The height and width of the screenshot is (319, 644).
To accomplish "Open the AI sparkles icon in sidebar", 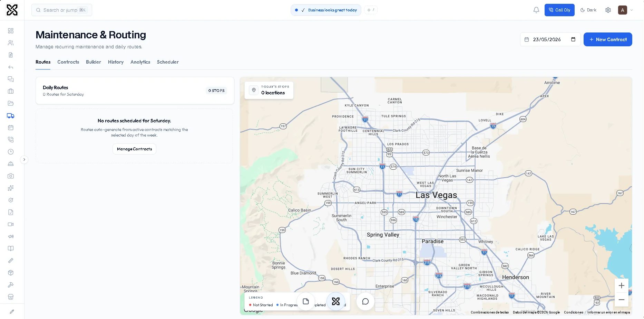I will 11,188.
